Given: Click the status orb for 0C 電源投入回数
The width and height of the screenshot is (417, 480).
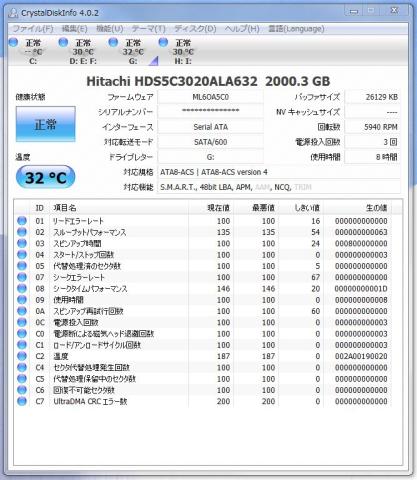Looking at the screenshot, I should click(22, 322).
